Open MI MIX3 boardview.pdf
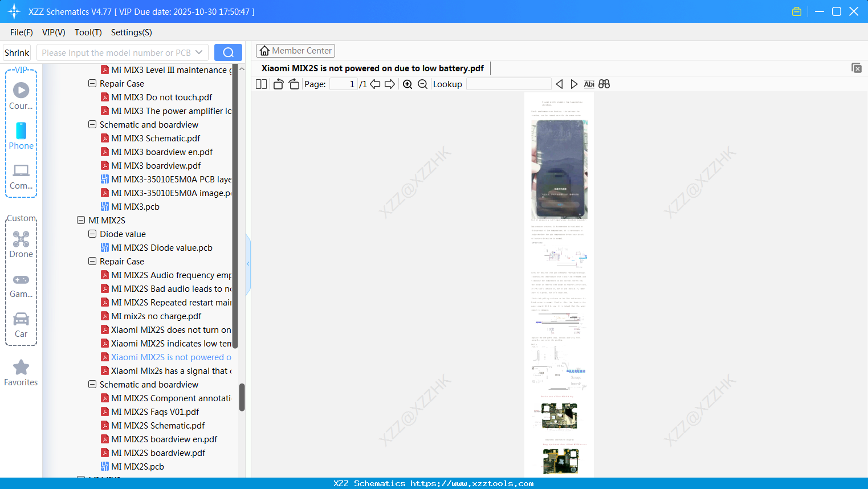 [x=156, y=165]
